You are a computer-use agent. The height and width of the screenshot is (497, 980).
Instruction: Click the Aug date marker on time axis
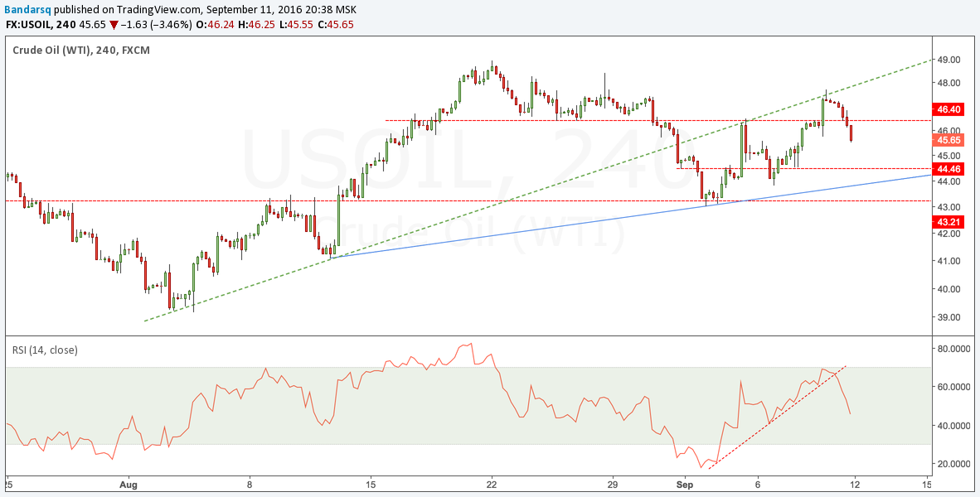click(x=128, y=485)
